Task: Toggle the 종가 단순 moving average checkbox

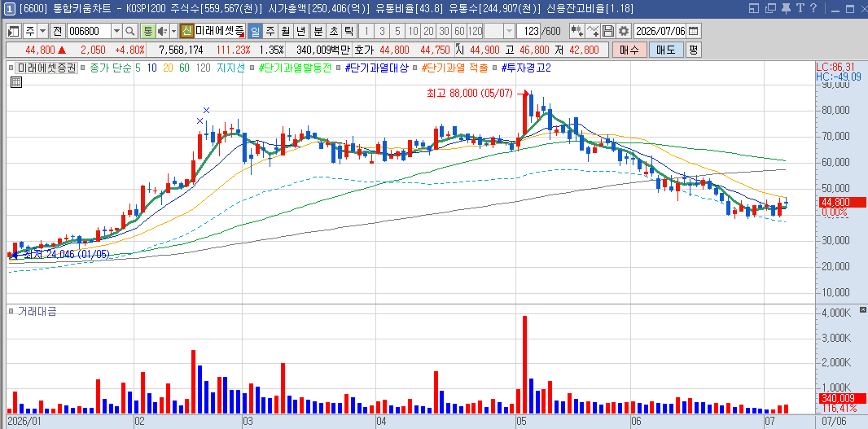Action: tap(82, 68)
